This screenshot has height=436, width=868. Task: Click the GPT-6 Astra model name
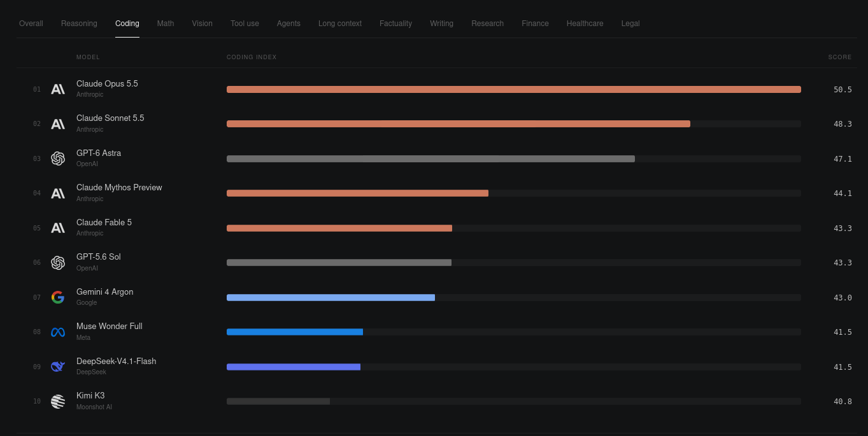(99, 153)
